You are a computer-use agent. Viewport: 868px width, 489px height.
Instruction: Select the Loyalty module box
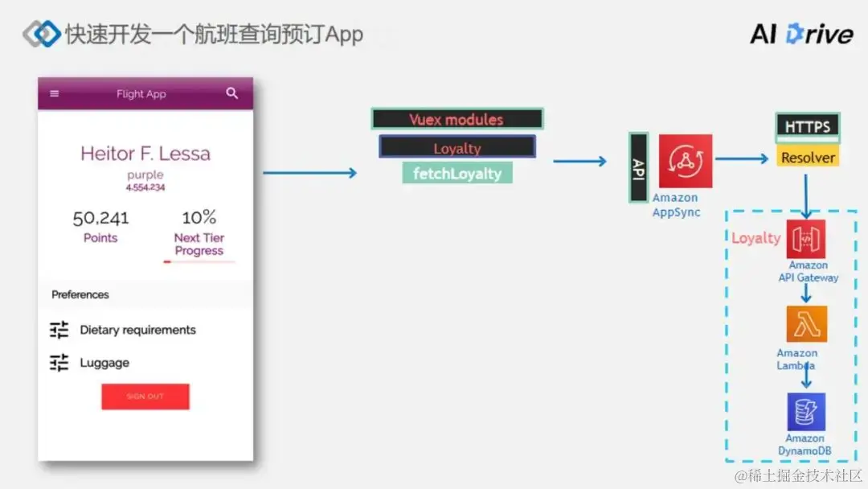click(457, 147)
